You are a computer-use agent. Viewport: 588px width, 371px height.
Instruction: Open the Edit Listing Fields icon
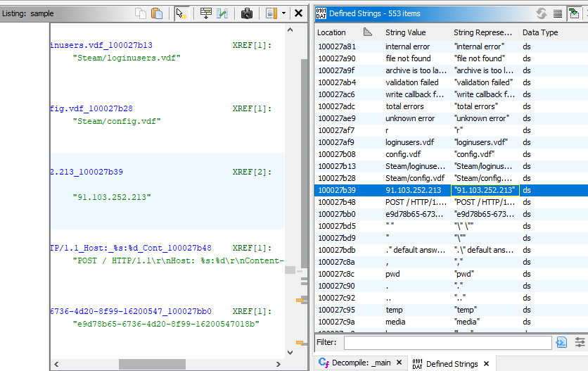205,13
